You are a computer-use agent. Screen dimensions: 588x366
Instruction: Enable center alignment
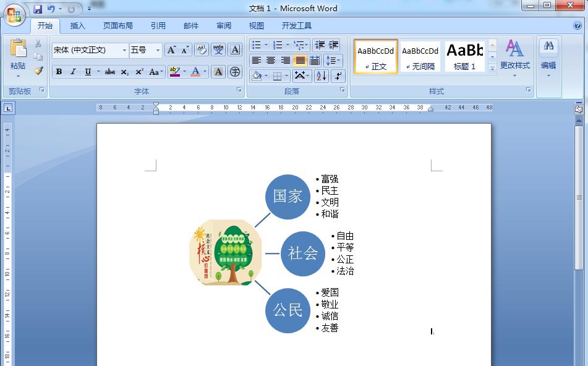pyautogui.click(x=270, y=59)
